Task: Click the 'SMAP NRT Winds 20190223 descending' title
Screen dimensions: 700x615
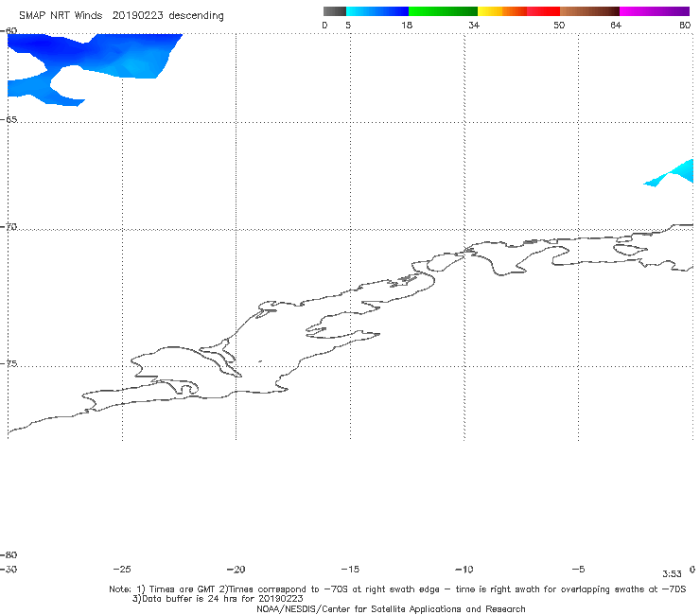Action: point(121,16)
